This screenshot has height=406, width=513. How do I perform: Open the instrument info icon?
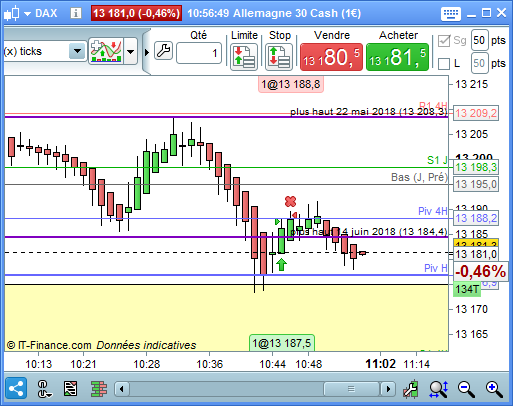[x=76, y=13]
